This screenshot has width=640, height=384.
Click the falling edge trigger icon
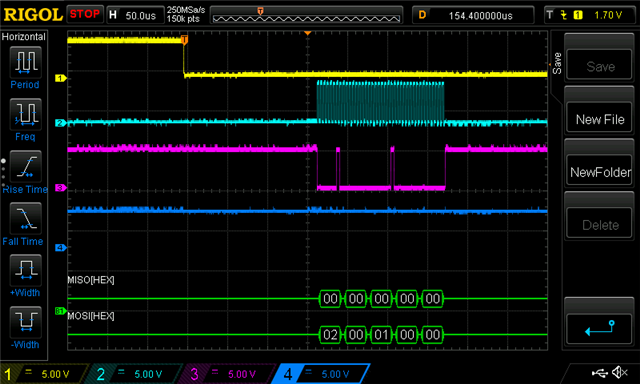tap(564, 15)
